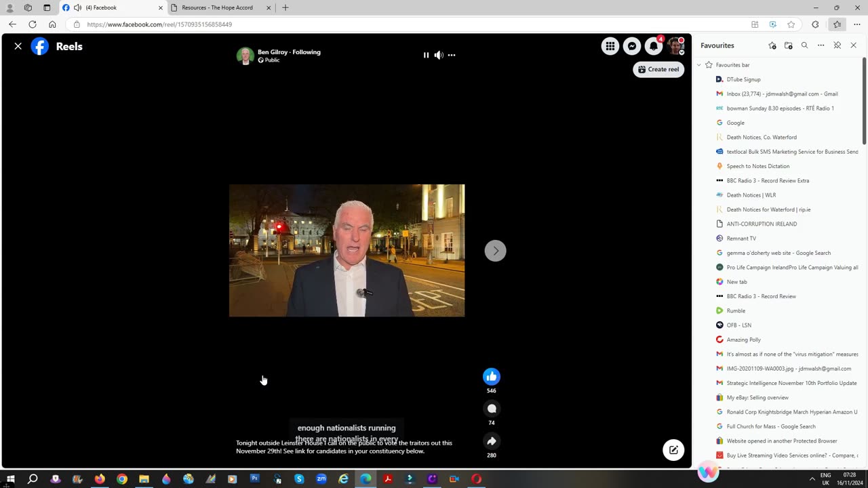Add current page to favourites in pane
Image resolution: width=868 pixels, height=488 pixels.
tap(772, 45)
